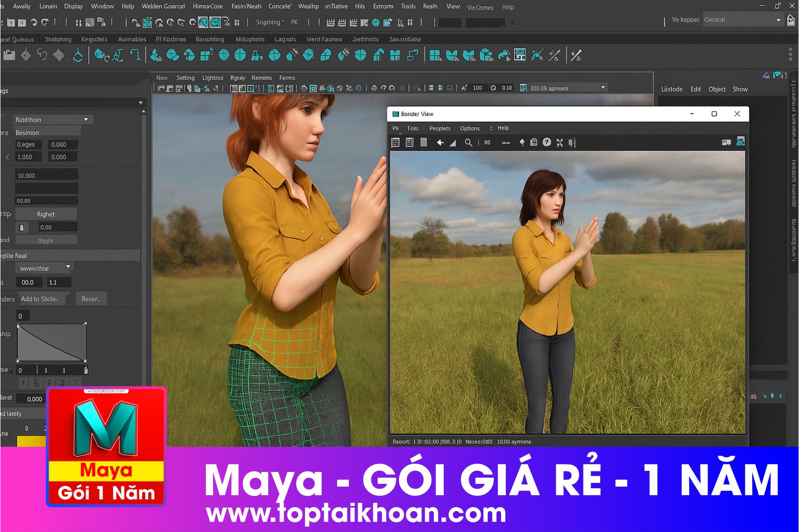Click the first highlighted teal globe toolbar icon
This screenshot has width=799, height=532.
pyautogui.click(x=204, y=22)
